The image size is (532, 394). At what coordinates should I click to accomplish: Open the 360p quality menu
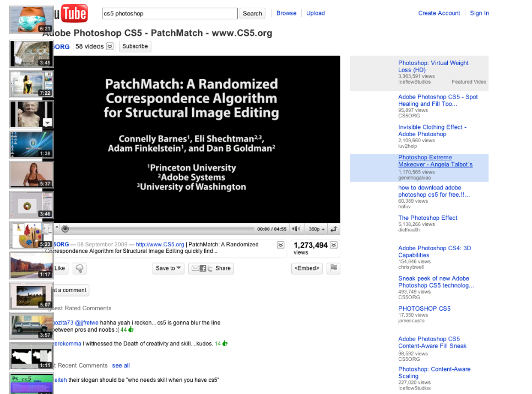click(x=317, y=229)
